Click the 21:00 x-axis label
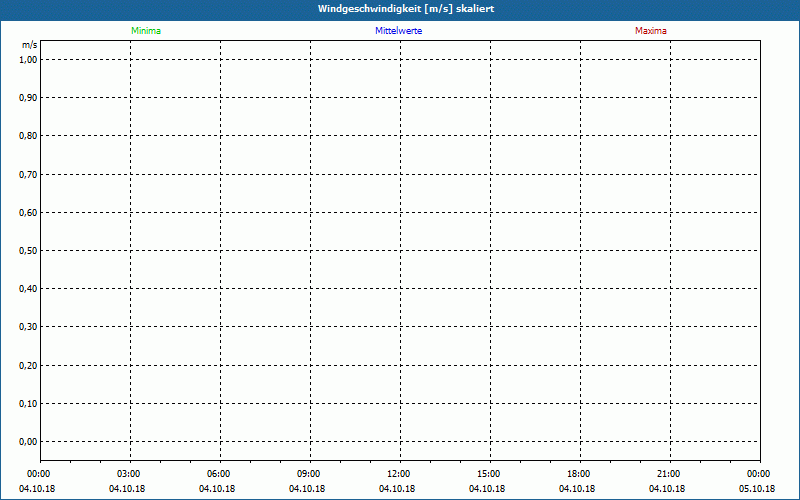 pos(669,474)
